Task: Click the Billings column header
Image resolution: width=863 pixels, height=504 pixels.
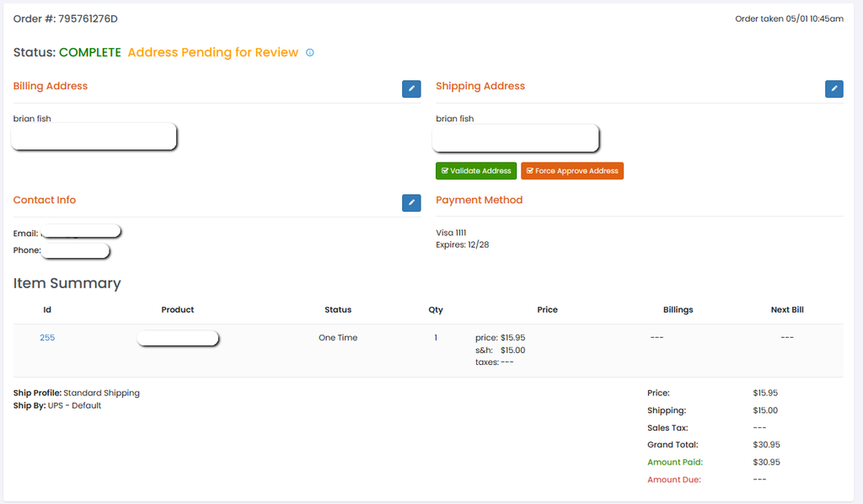Action: pyautogui.click(x=678, y=310)
